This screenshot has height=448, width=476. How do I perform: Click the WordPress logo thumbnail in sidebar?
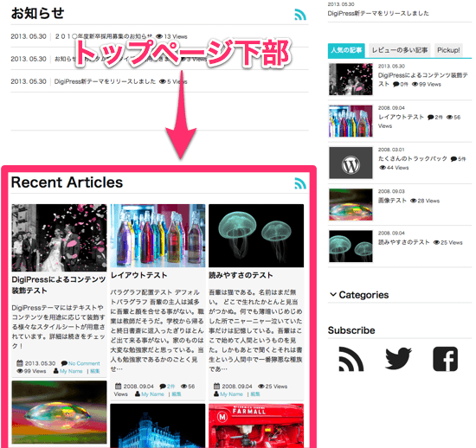click(351, 163)
